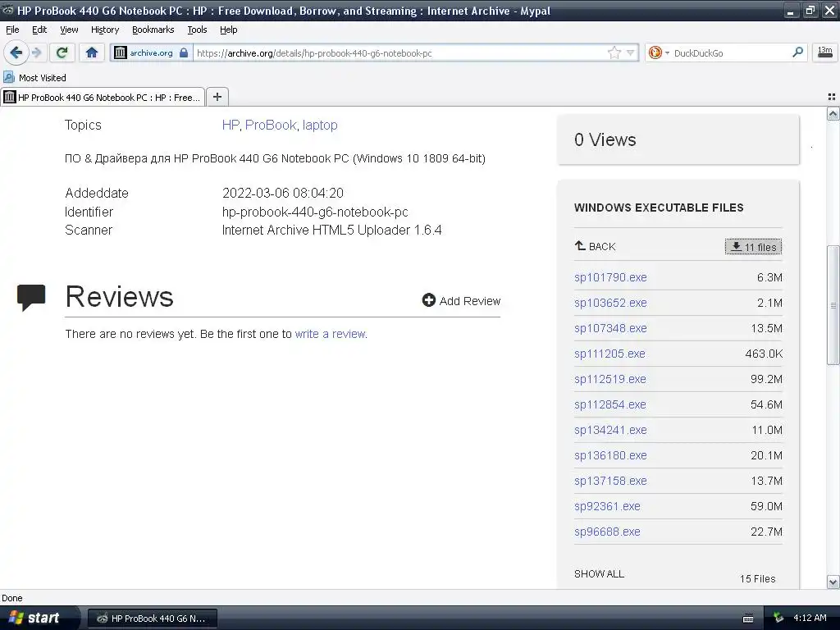Open the URL history dropdown arrow
The height and width of the screenshot is (630, 840).
[631, 52]
